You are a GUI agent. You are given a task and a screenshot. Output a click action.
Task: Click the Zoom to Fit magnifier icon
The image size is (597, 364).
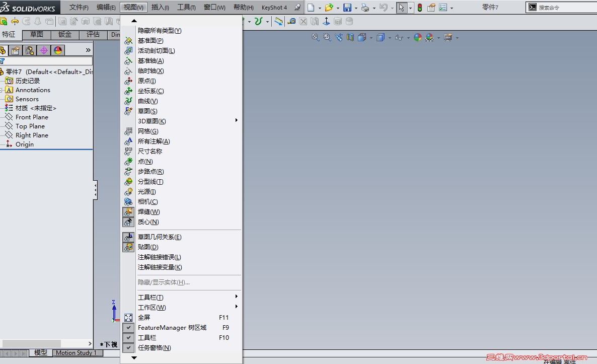coord(315,37)
